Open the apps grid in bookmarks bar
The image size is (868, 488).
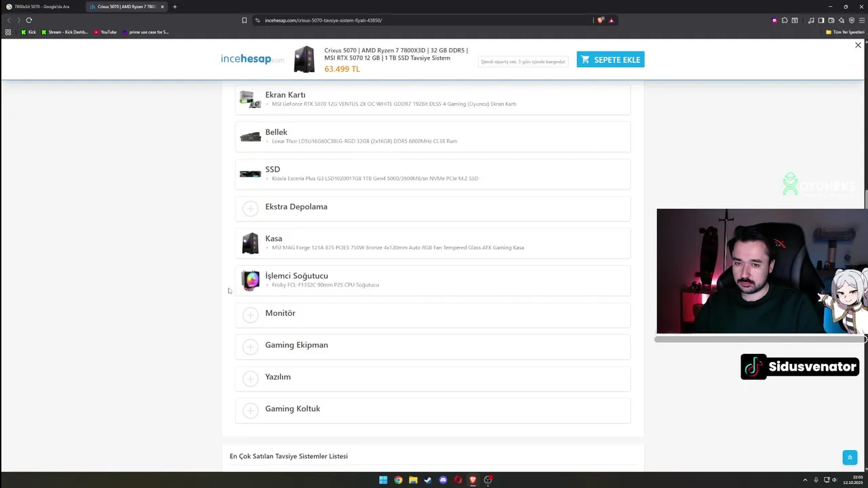pos(8,32)
